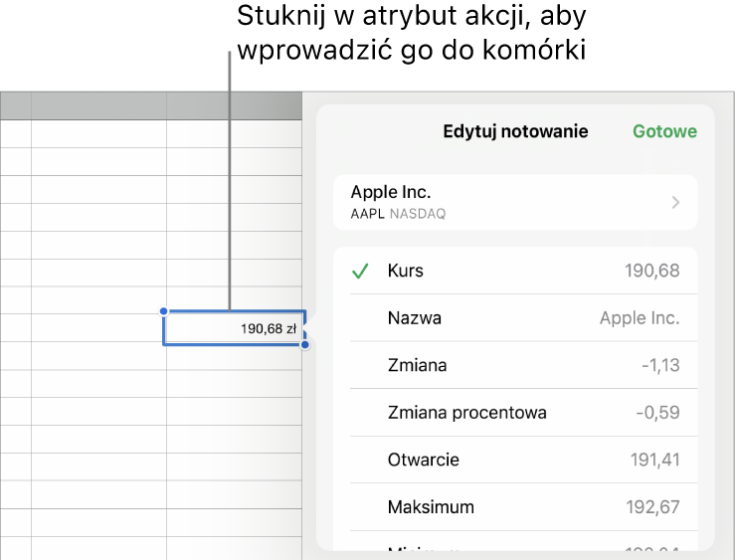Image resolution: width=736 pixels, height=560 pixels.
Task: Select the Kurs attribute row
Action: [x=515, y=271]
